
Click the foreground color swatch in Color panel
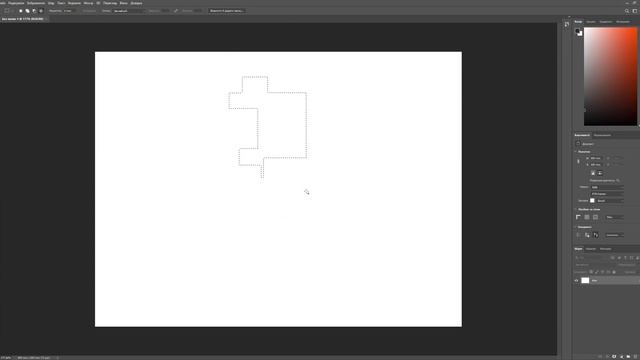(578, 31)
